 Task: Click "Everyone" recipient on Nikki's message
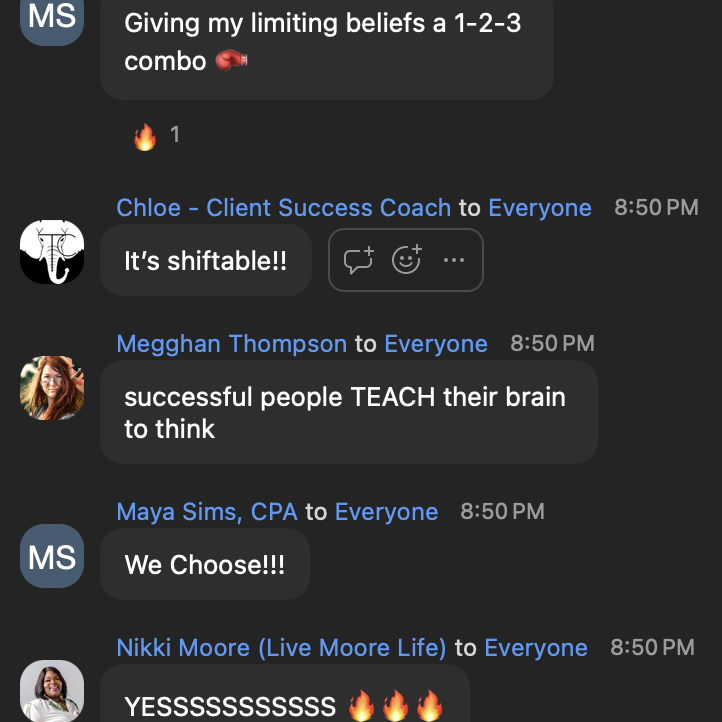536,648
